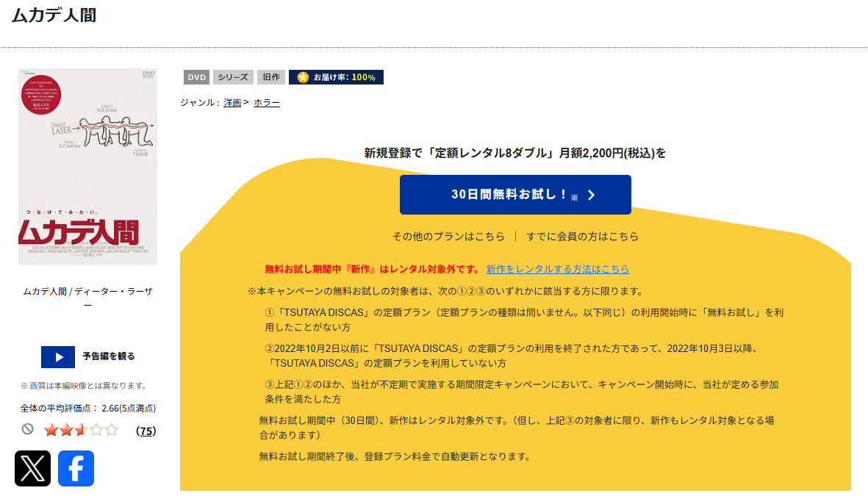Click 全体の平均評価点 2.66 text
Image resolution: width=868 pixels, height=496 pixels.
[88, 409]
